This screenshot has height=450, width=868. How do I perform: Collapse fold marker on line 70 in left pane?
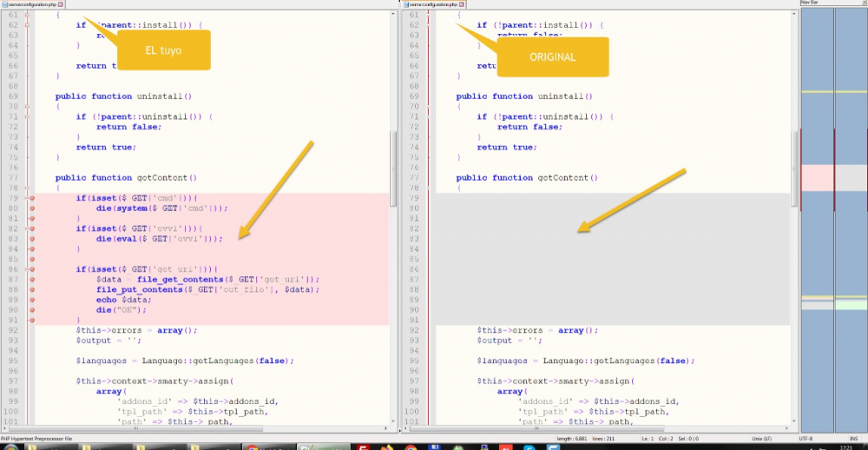[x=27, y=106]
